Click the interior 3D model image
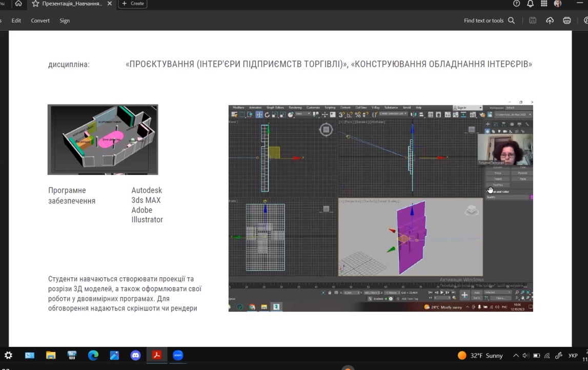The width and height of the screenshot is (588, 370). pos(103,139)
